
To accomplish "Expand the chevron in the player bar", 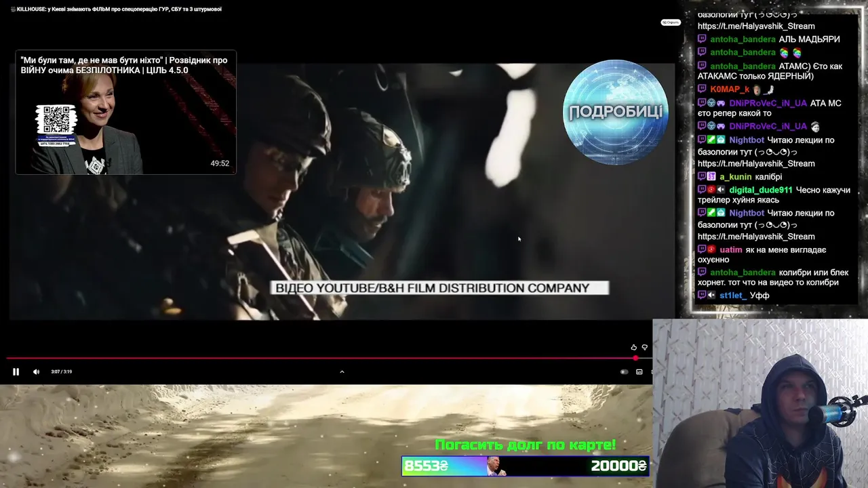I will [342, 371].
